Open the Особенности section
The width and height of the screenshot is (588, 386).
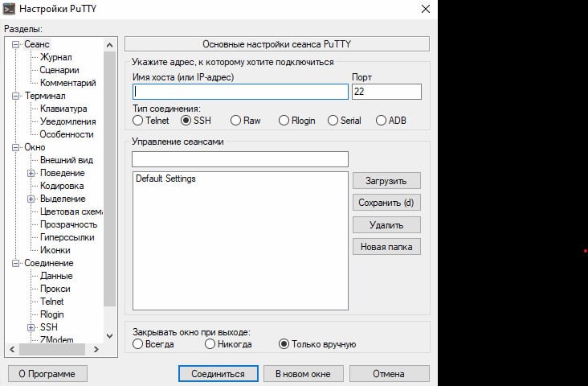click(67, 134)
